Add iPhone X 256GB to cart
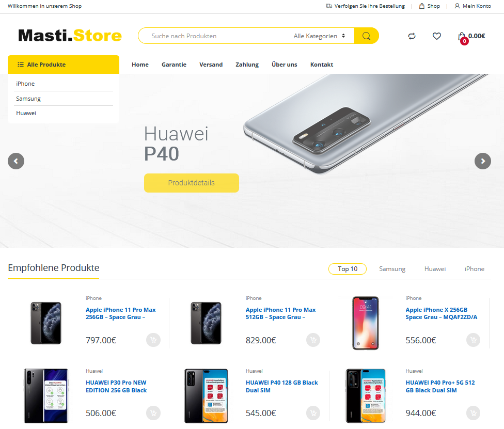Image resolution: width=504 pixels, height=429 pixels. [473, 340]
